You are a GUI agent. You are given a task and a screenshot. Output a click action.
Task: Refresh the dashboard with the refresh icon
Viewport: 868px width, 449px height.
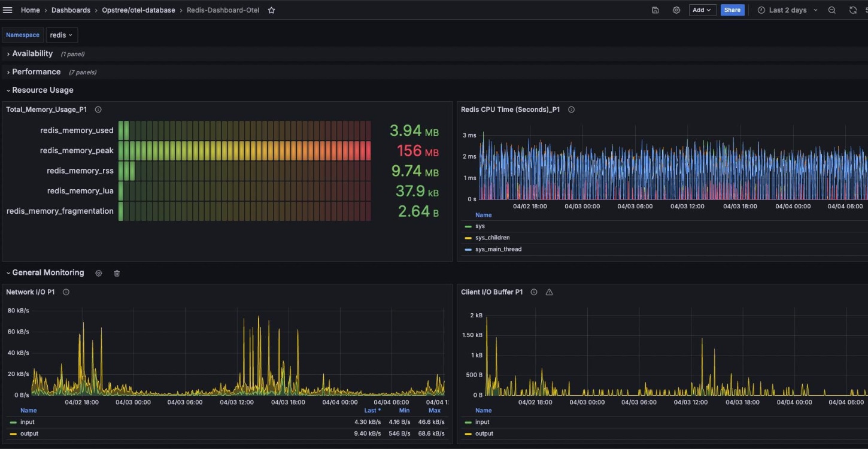click(x=852, y=10)
